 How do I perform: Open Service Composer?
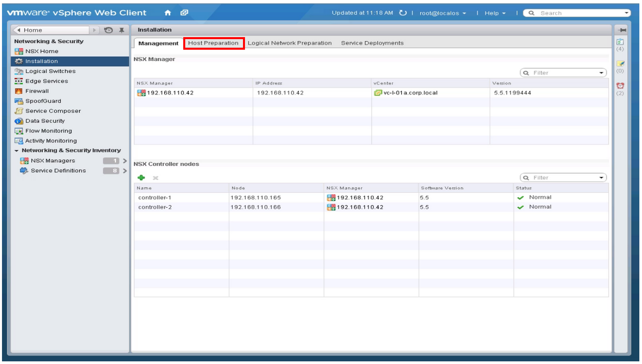coord(53,111)
